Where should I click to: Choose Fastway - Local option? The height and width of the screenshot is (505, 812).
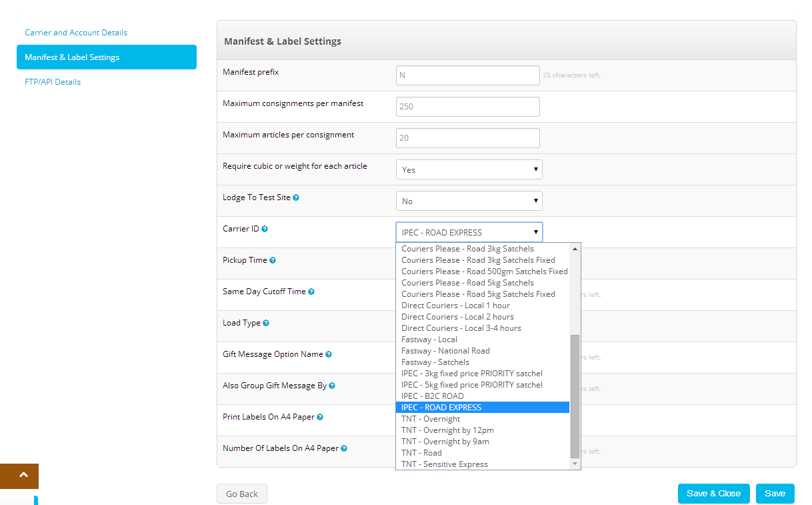(483, 340)
